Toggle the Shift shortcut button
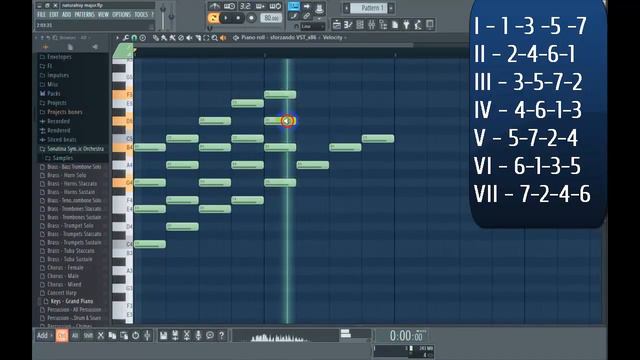Screen dimensions: 640x360 [88, 336]
